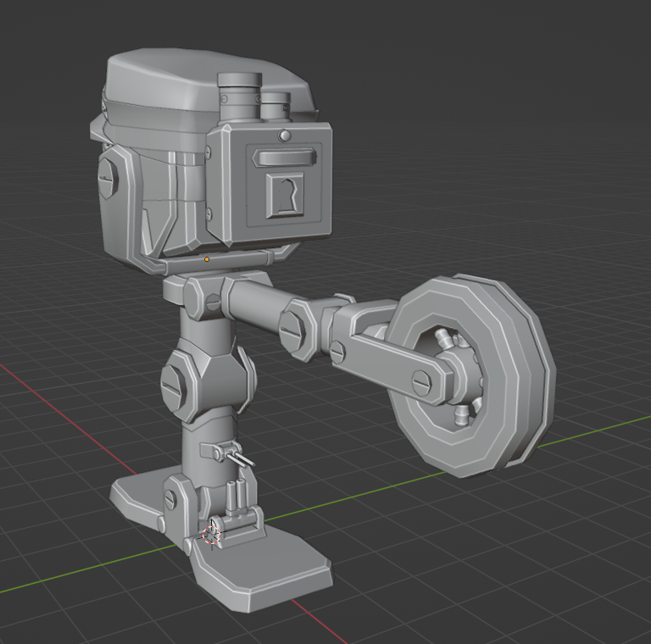Select the shorter cylinder pipe on the head
The image size is (651, 644).
[x=275, y=106]
